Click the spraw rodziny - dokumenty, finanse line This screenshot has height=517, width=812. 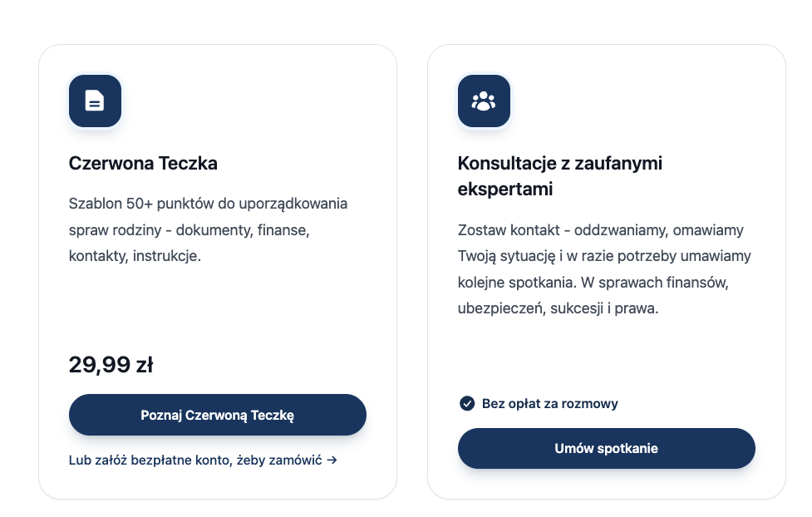pyautogui.click(x=189, y=230)
